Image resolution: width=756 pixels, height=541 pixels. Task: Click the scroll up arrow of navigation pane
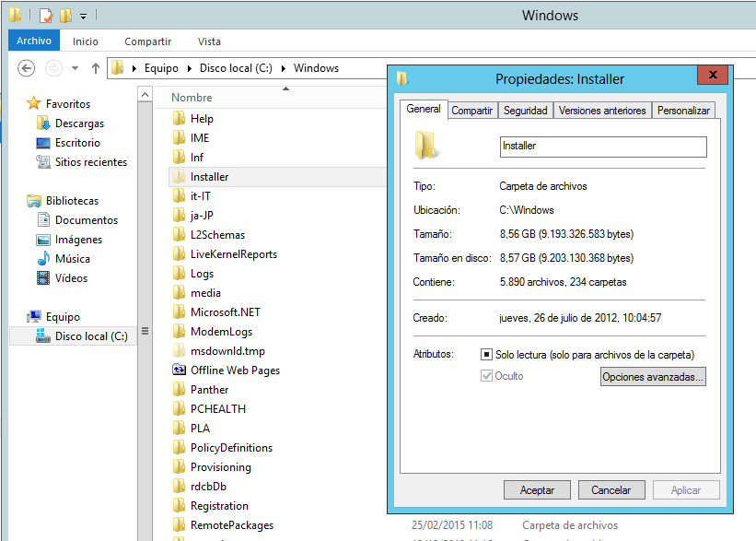[x=145, y=94]
